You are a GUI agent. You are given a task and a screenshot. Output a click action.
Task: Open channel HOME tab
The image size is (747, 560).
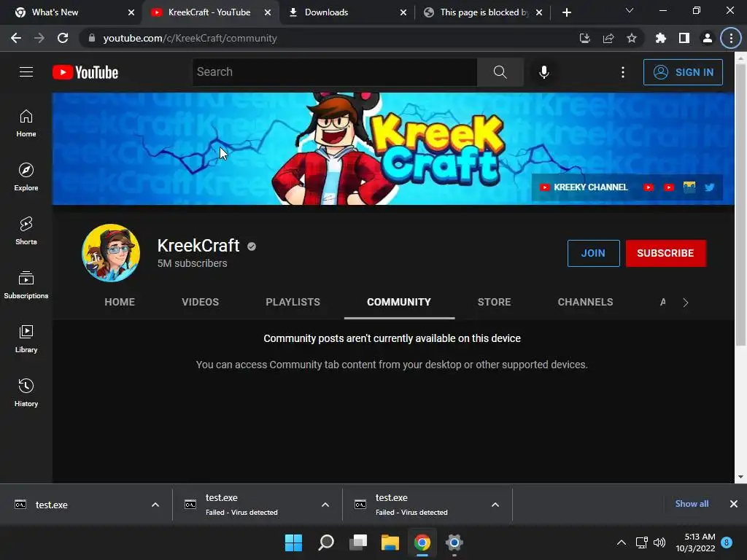tap(120, 302)
